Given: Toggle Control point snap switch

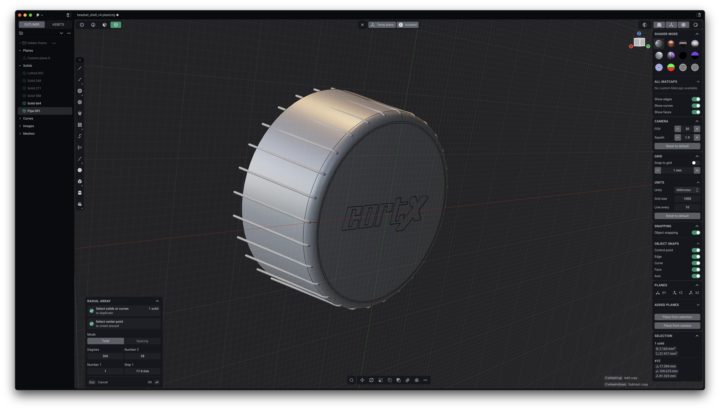Looking at the screenshot, I should tap(696, 250).
